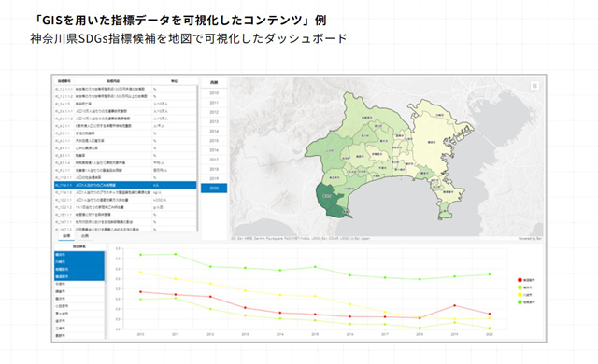Click the indicator table vertical scrollbar

[197, 159]
